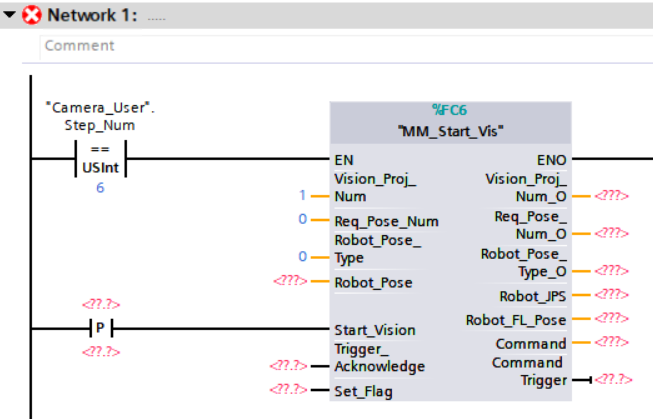Viewport: 653px width, 419px height.
Task: Click the comparison value 6
Action: [x=100, y=188]
